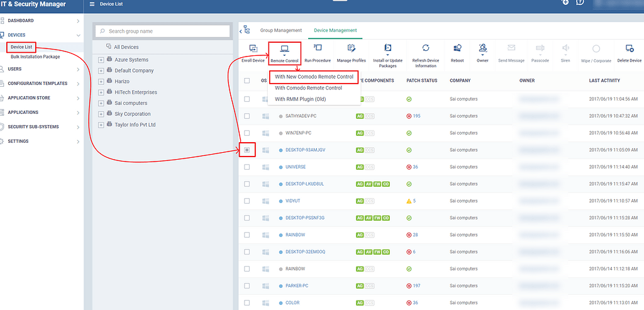Expand the HiTech Enterprises group
This screenshot has height=310, width=644.
click(101, 92)
